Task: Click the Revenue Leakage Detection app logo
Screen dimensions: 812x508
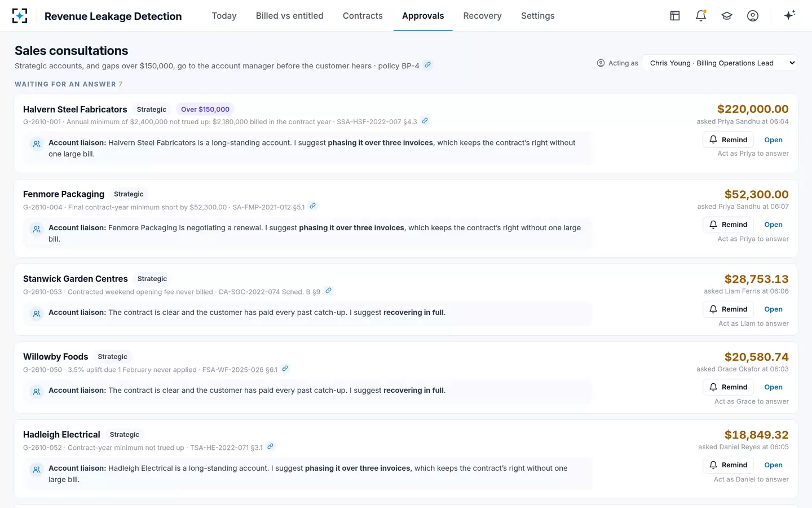Action: (20, 16)
